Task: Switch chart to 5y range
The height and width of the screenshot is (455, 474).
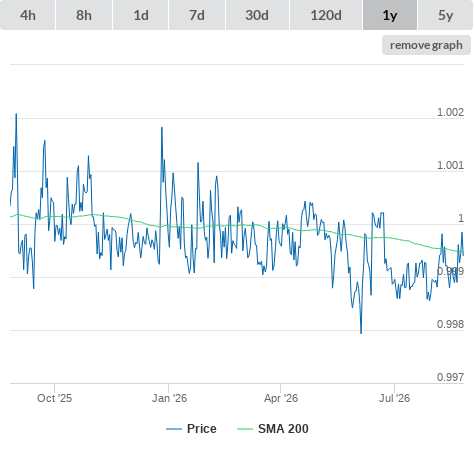Action: pyautogui.click(x=445, y=15)
